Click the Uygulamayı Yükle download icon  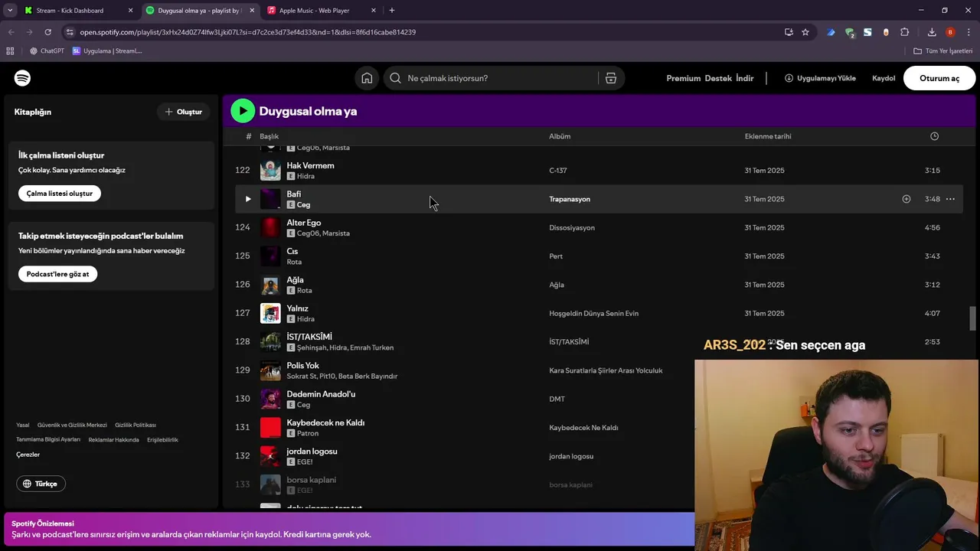click(789, 78)
